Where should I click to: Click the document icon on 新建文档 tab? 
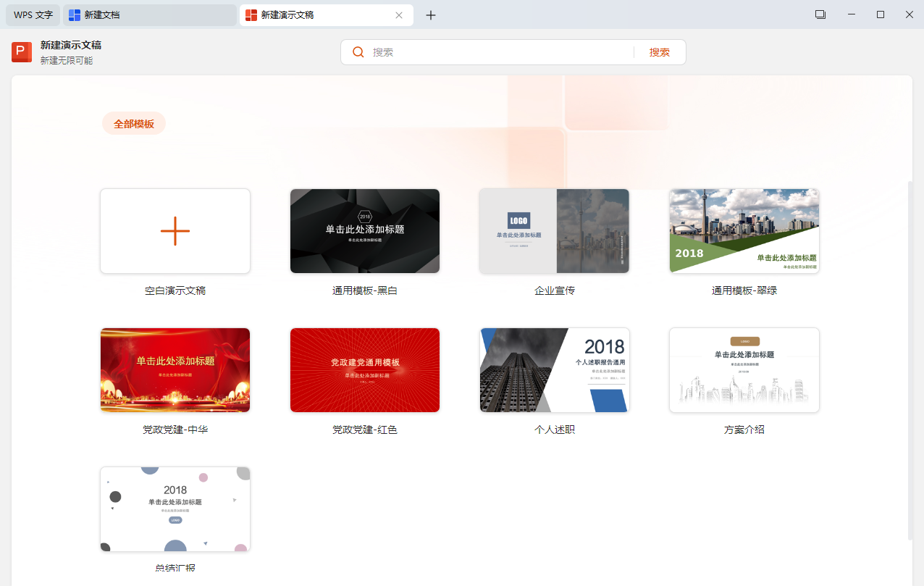click(75, 15)
